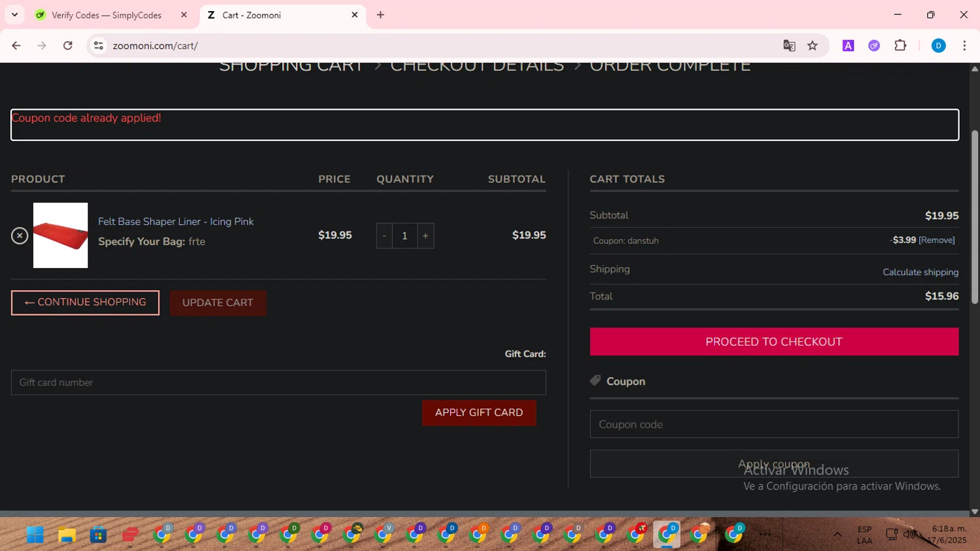Viewport: 980px width, 551px height.
Task: Click the Apply coupon button
Action: (774, 463)
